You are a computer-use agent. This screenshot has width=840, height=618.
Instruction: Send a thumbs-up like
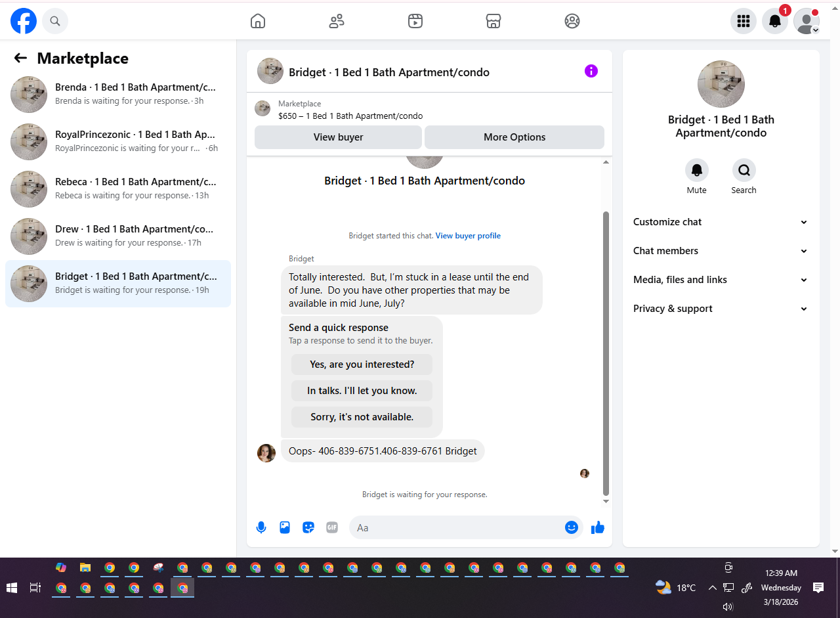598,527
